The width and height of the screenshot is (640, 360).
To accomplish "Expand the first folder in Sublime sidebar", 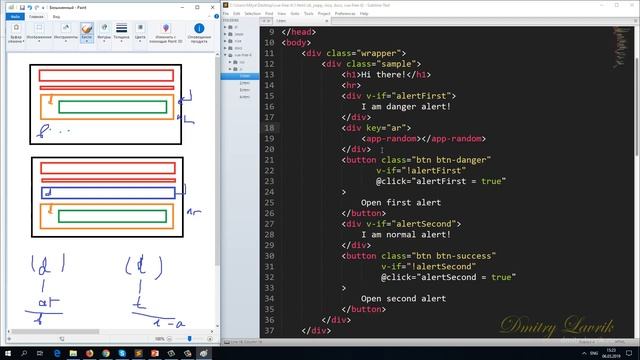I will click(225, 27).
